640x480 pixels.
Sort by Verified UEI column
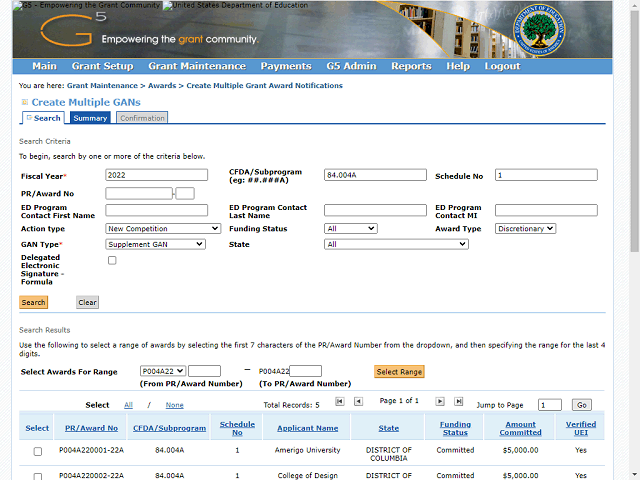click(581, 428)
